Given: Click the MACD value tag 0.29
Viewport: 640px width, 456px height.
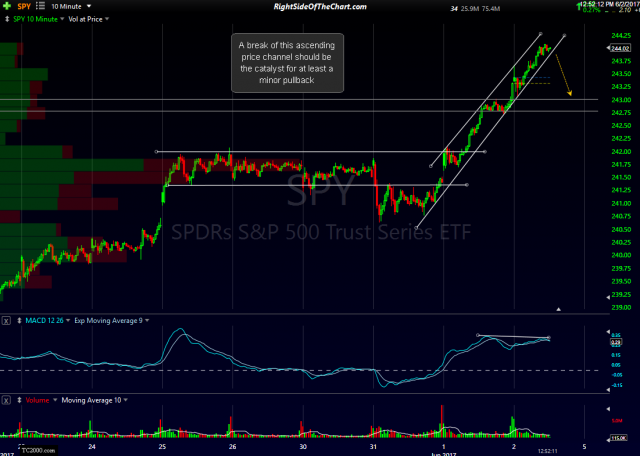Looking at the screenshot, I should (x=615, y=341).
